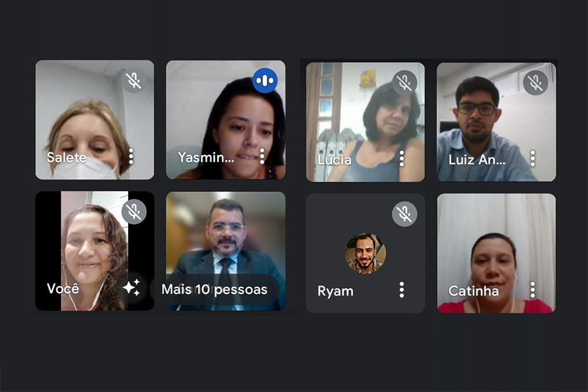Viewport: 588px width, 392px height.
Task: Click muted microphone icon on Lúcia's tile
Action: [404, 82]
